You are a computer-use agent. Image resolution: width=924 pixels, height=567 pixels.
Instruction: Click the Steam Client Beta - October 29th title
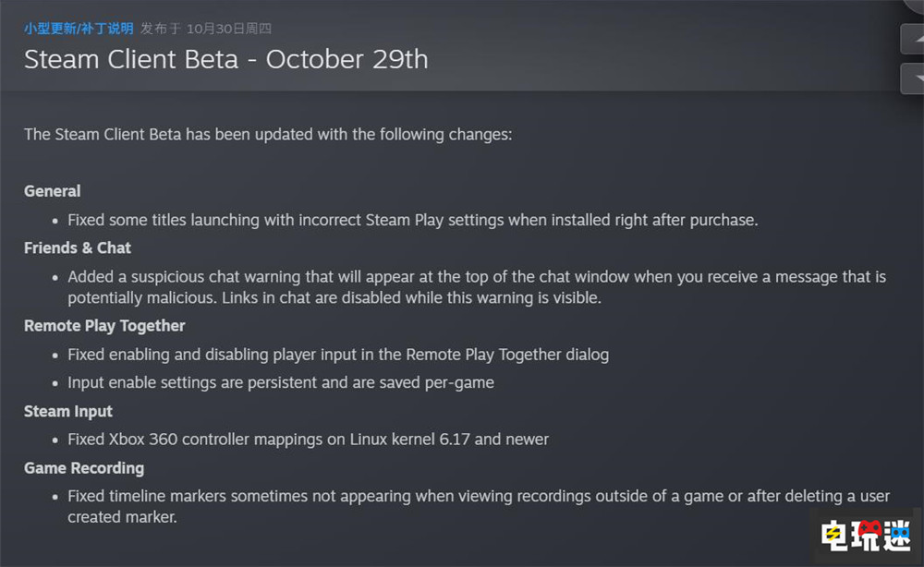tap(225, 60)
